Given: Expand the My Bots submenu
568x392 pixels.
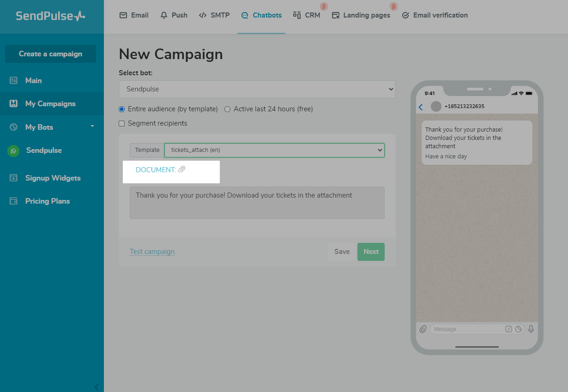Looking at the screenshot, I should pyautogui.click(x=92, y=127).
